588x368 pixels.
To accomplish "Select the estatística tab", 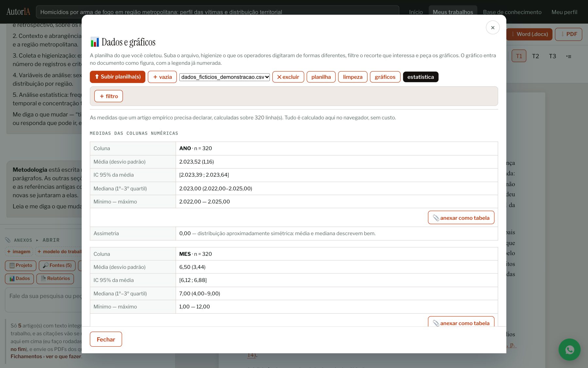I will [x=420, y=77].
